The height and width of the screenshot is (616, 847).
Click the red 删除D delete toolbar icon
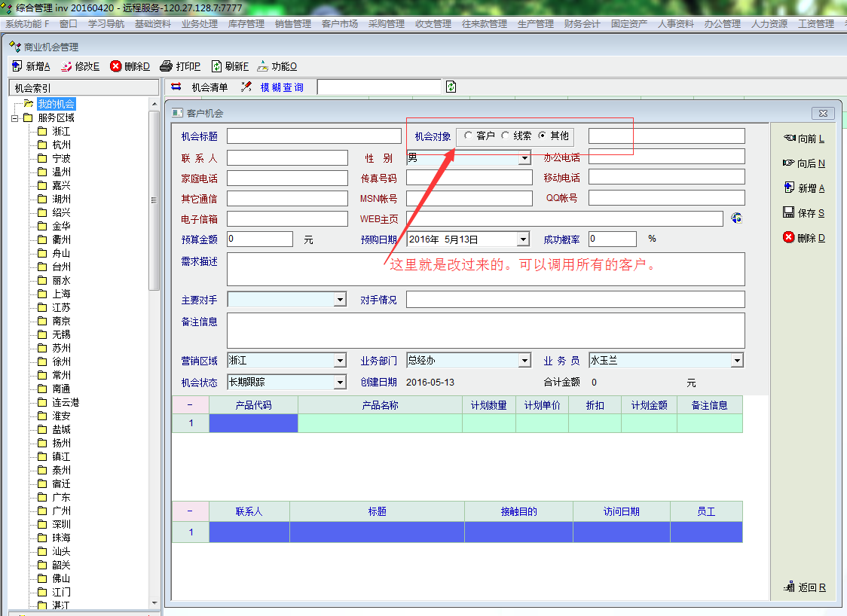click(x=116, y=66)
